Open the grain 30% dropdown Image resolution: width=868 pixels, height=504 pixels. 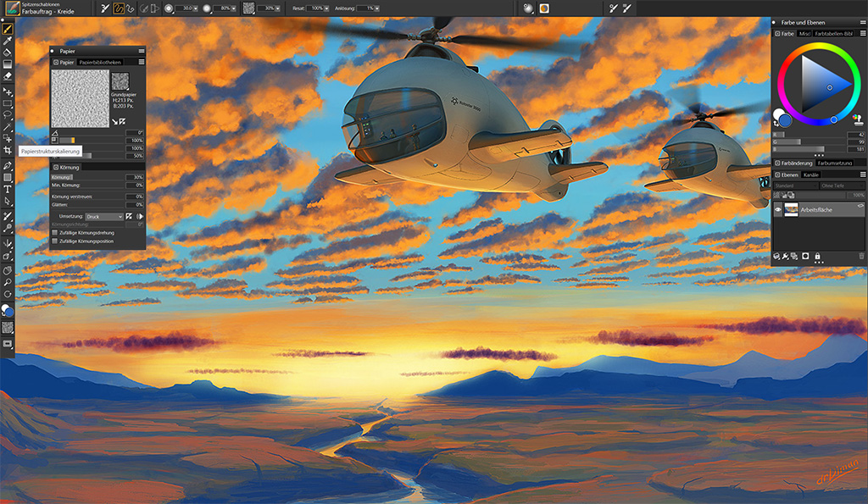click(x=277, y=8)
